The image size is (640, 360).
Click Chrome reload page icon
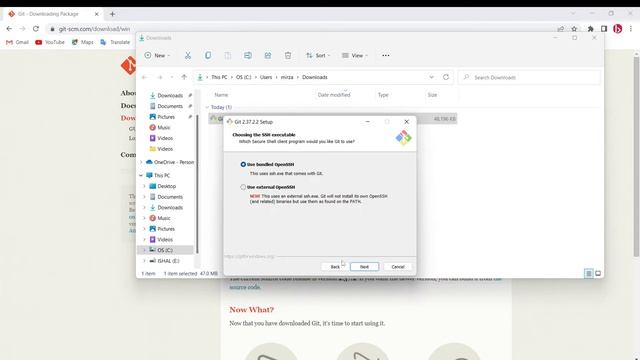[x=36, y=29]
